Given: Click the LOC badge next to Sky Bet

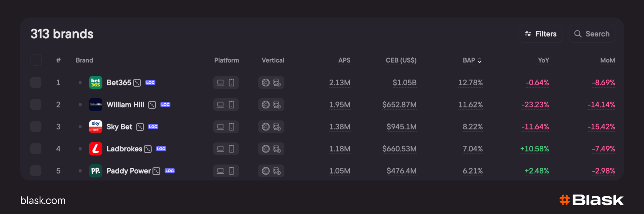Looking at the screenshot, I should pyautogui.click(x=153, y=127).
